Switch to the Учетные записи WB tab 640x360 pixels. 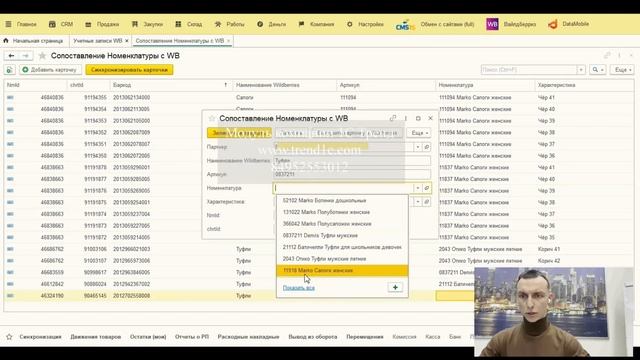click(x=98, y=41)
